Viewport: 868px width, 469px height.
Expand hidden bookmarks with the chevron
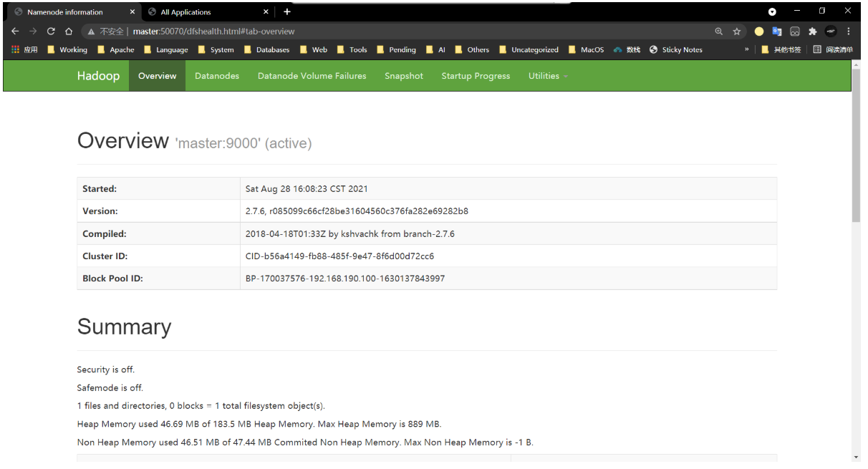coord(747,49)
